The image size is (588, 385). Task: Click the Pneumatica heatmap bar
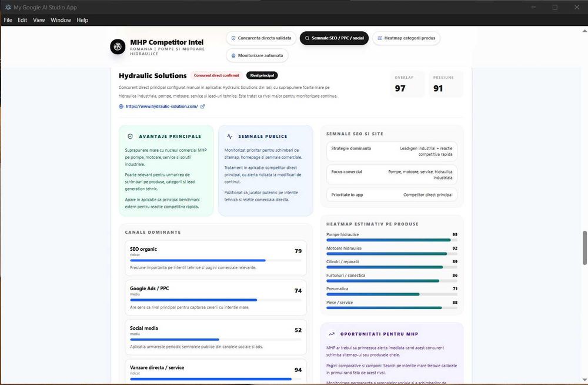coord(392,294)
